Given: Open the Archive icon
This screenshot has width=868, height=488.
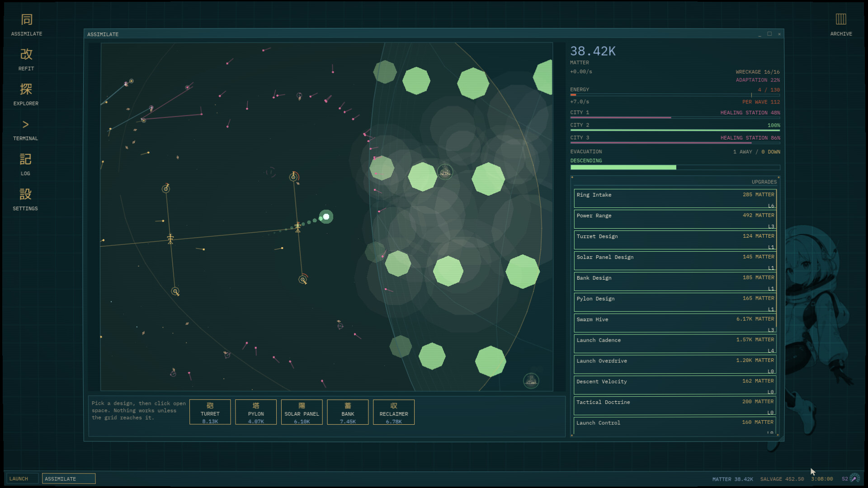Looking at the screenshot, I should (841, 25).
